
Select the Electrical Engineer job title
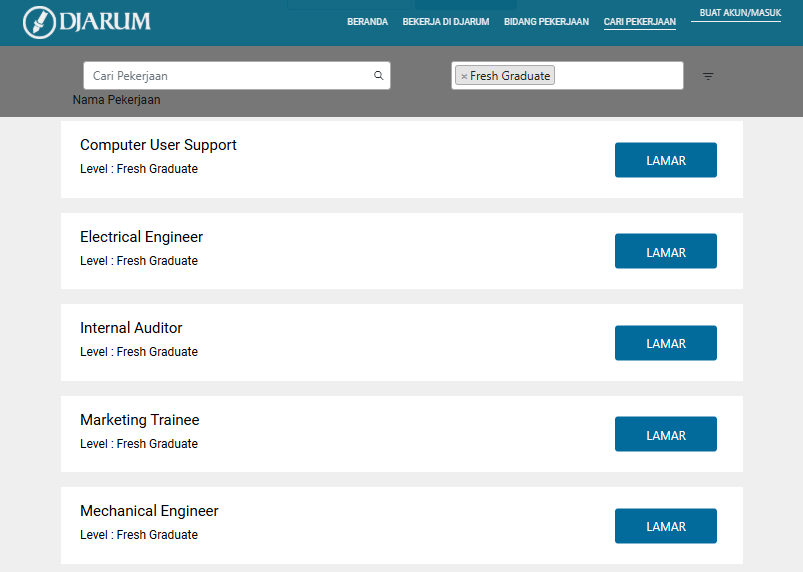click(x=141, y=237)
